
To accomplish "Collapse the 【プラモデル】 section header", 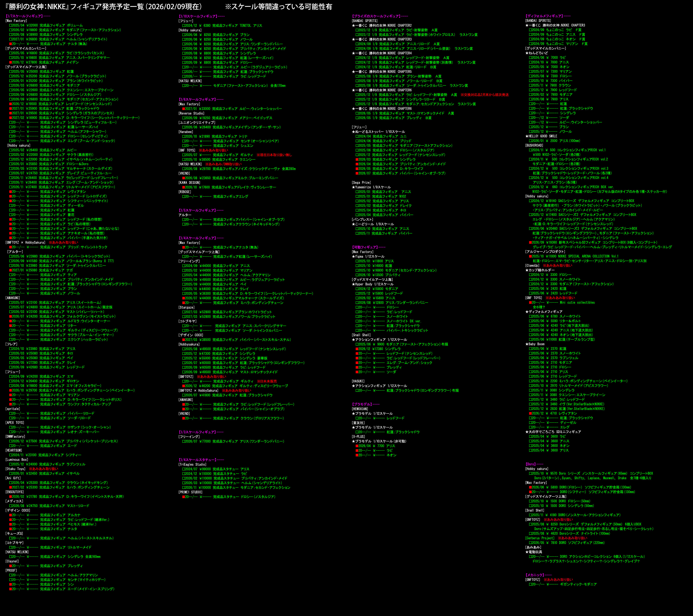I will pos(362,404).
